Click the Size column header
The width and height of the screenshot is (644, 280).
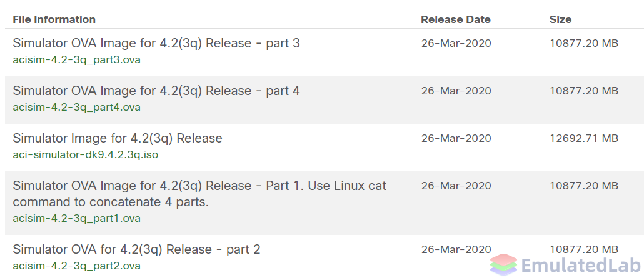point(560,19)
